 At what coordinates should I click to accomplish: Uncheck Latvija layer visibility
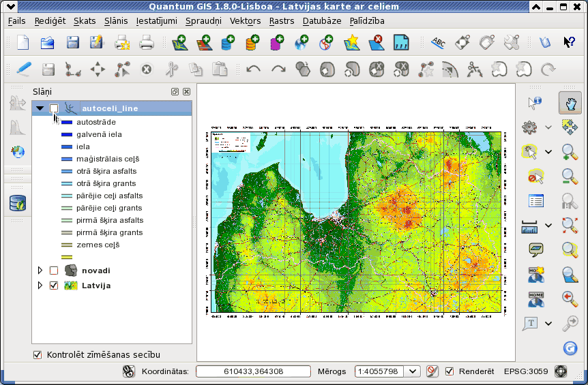(54, 286)
